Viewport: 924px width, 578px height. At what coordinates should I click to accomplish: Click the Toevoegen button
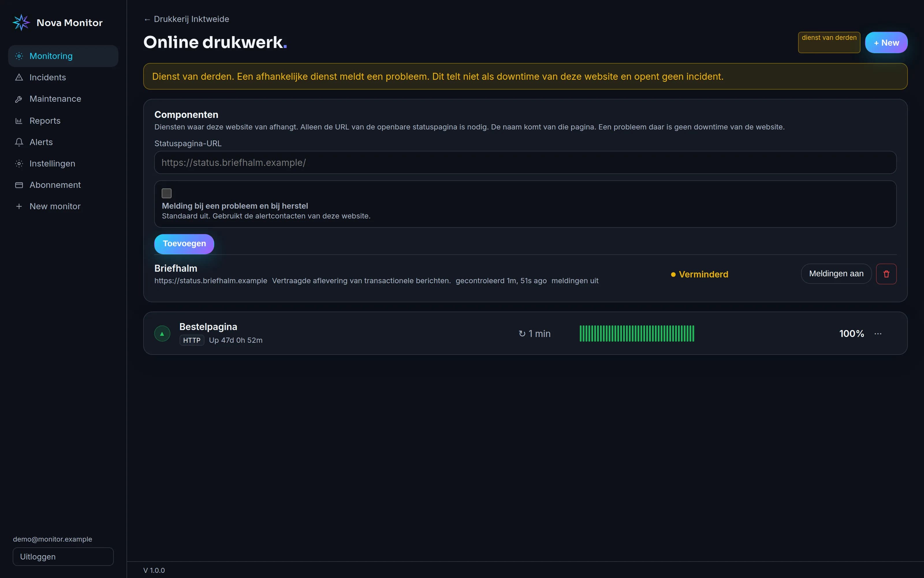point(184,244)
